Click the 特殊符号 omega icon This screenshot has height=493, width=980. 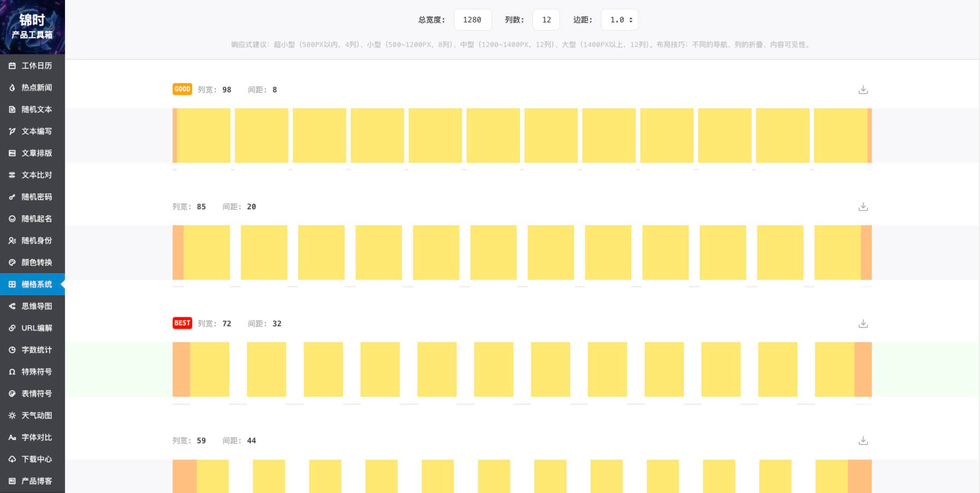tap(12, 372)
